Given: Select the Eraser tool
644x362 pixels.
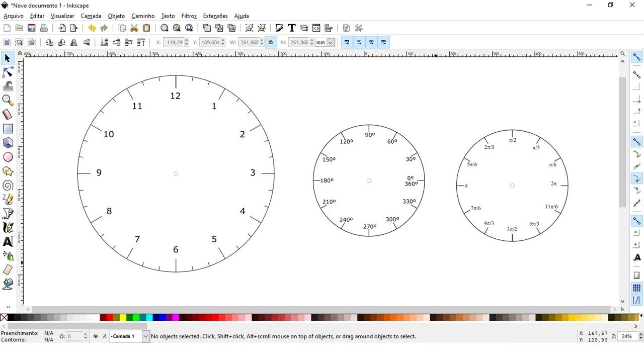Looking at the screenshot, I should coord(8,270).
